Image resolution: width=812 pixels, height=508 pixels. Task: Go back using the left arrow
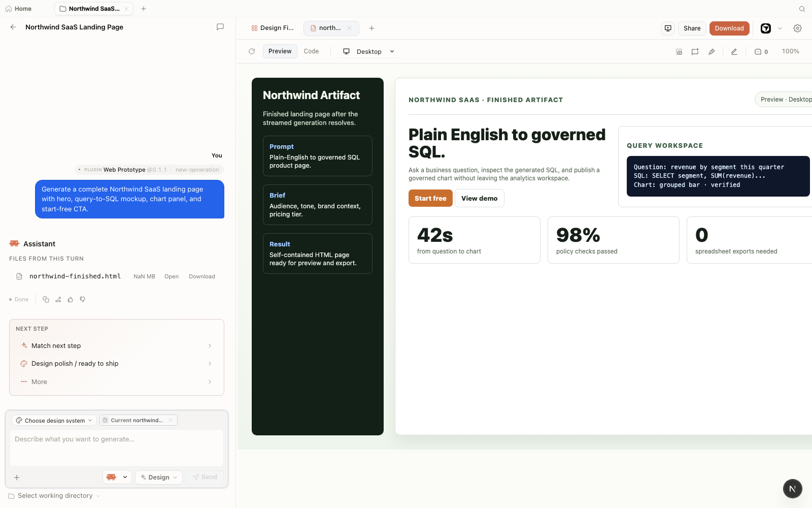[13, 27]
